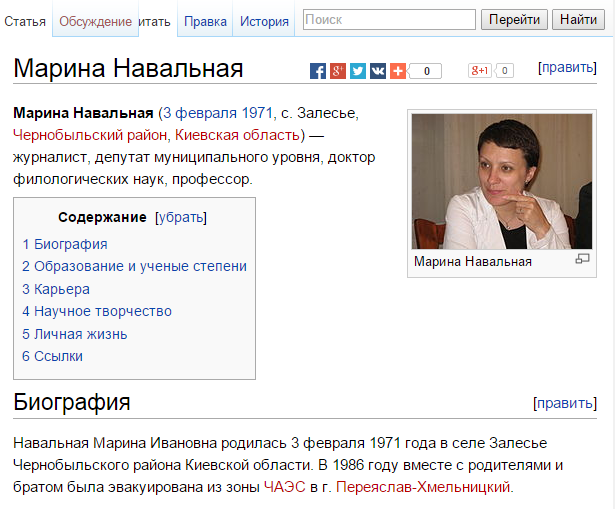This screenshot has height=509, width=615.
Task: Click the share counter bubble showing 0
Action: click(x=425, y=71)
